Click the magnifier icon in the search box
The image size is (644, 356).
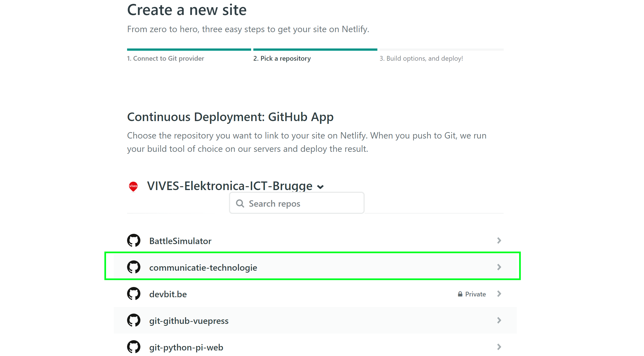240,203
